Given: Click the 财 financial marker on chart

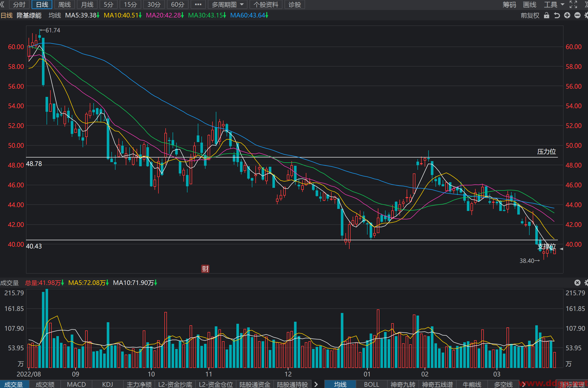Looking at the screenshot, I should point(205,269).
